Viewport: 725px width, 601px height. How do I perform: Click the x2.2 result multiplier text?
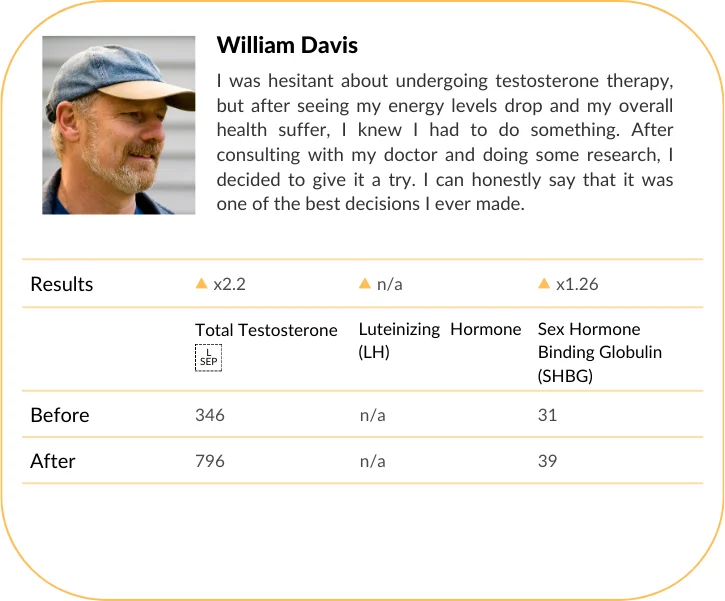[229, 284]
